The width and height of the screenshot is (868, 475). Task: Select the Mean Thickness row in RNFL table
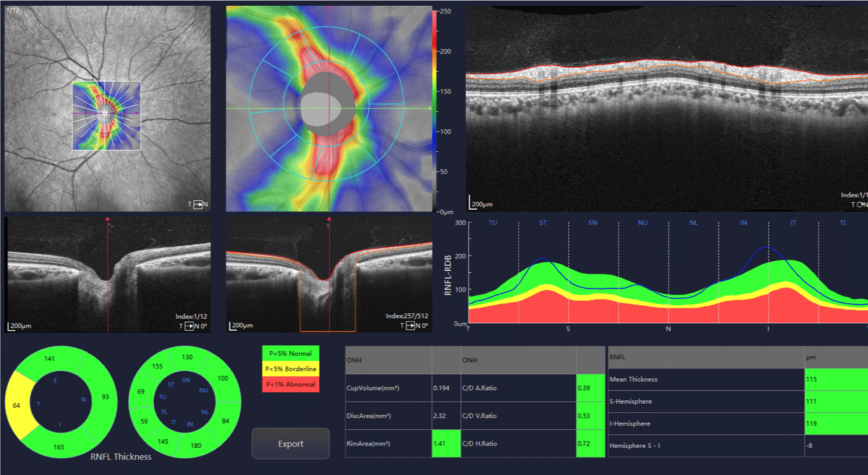(706, 379)
